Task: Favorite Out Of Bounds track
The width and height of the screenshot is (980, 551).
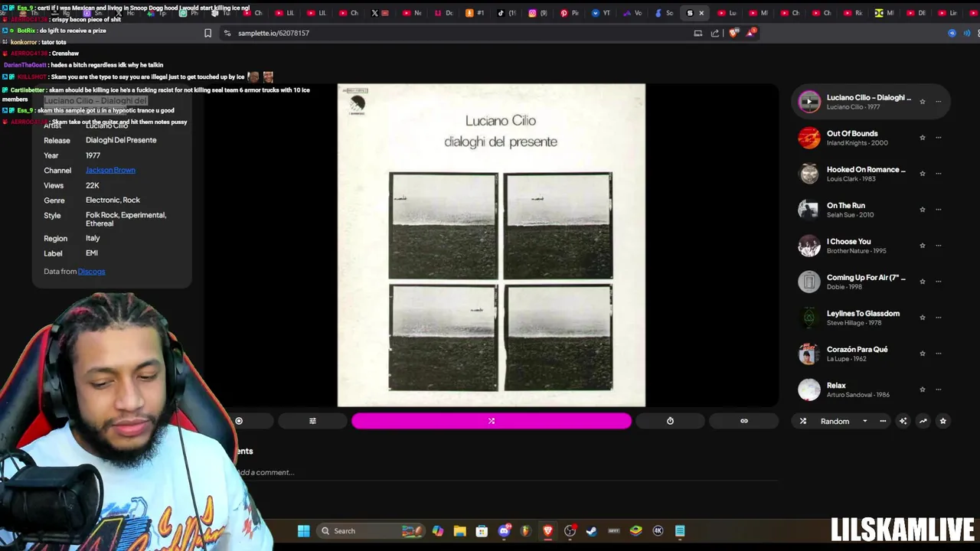Action: tap(923, 138)
